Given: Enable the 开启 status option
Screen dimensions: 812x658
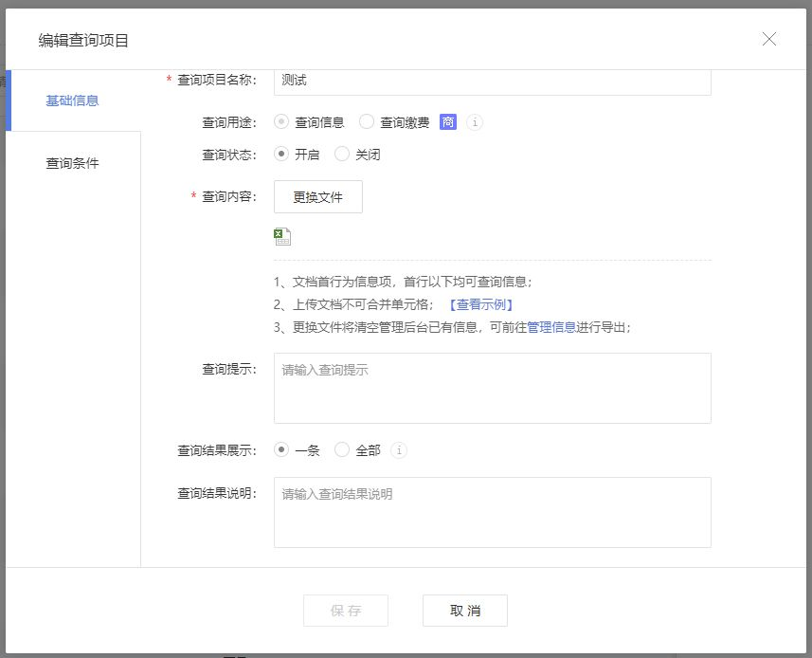Looking at the screenshot, I should click(281, 154).
